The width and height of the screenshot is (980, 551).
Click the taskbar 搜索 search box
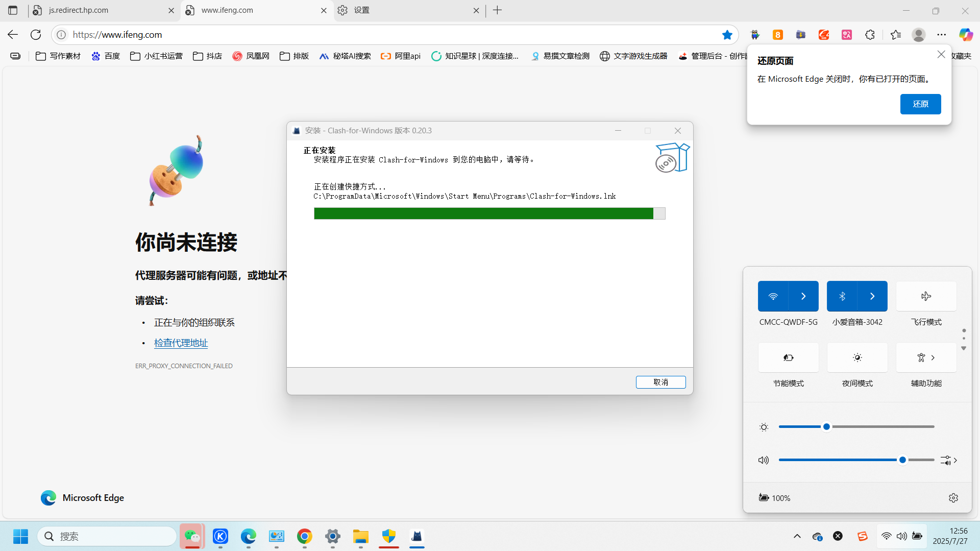click(x=107, y=536)
